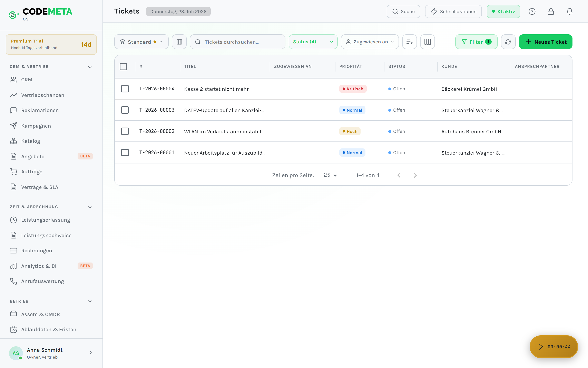
Task: Click the help question mark icon
Action: pyautogui.click(x=532, y=11)
